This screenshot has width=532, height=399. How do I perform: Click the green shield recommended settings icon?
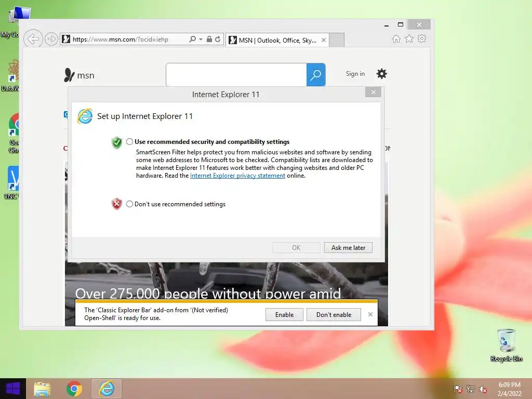[x=117, y=142]
